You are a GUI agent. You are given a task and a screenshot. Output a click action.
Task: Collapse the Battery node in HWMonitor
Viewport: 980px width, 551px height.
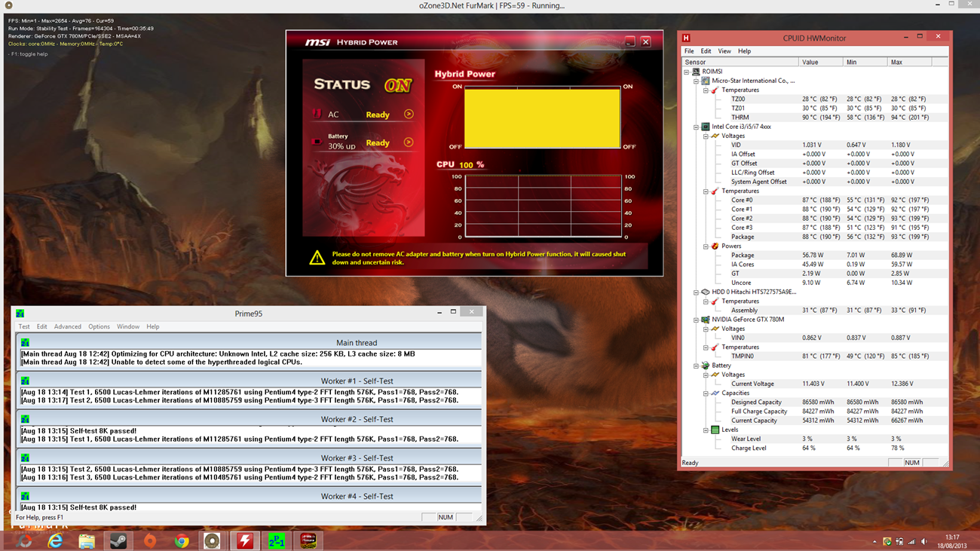[696, 366]
